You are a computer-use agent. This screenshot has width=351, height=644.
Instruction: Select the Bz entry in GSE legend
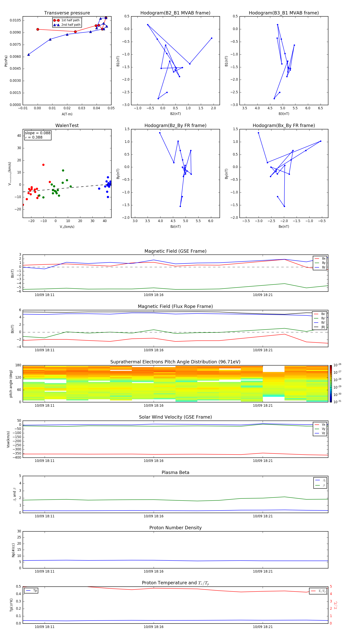coord(320,267)
